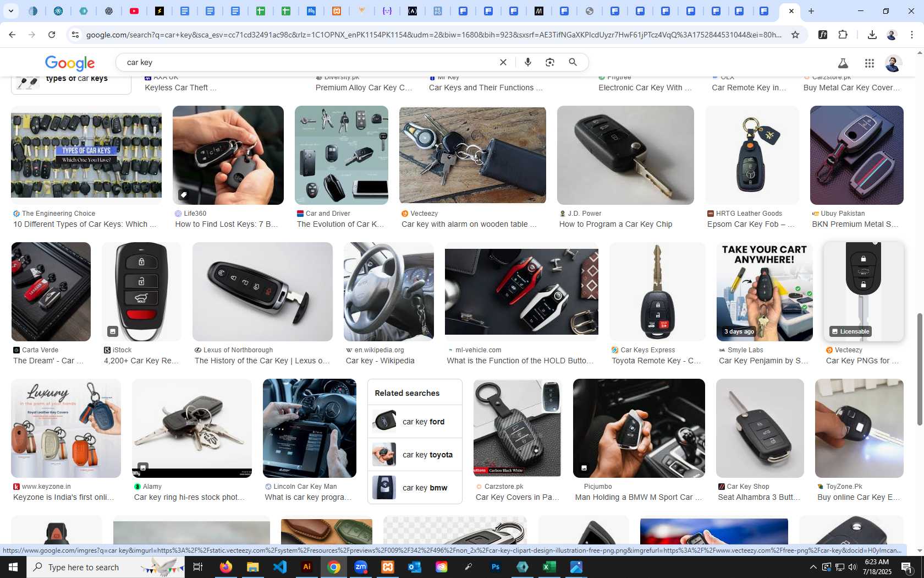Open Photoshop from taskbar

pyautogui.click(x=496, y=567)
